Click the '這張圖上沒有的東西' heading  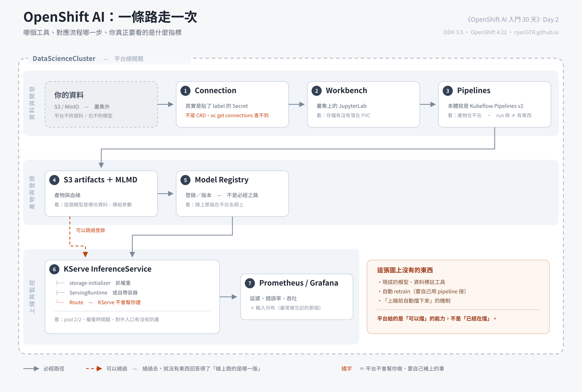point(405,270)
